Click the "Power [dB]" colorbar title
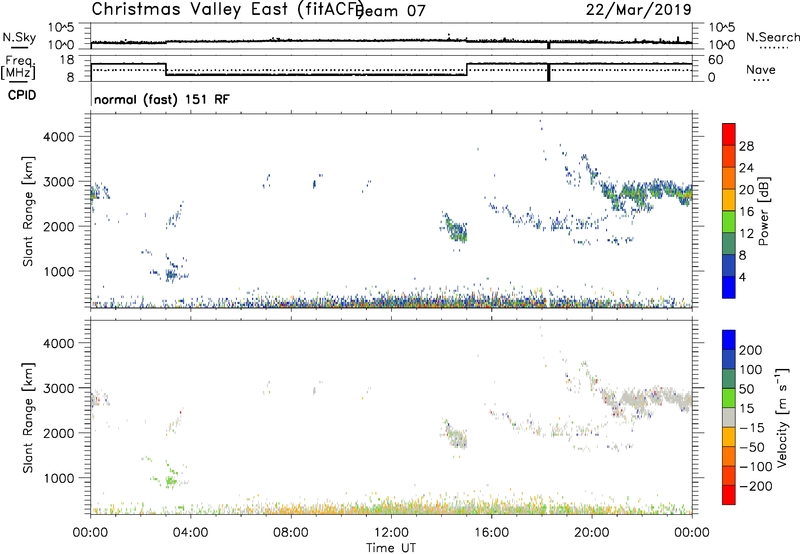Screen dimensions: 800x554 tap(764, 211)
